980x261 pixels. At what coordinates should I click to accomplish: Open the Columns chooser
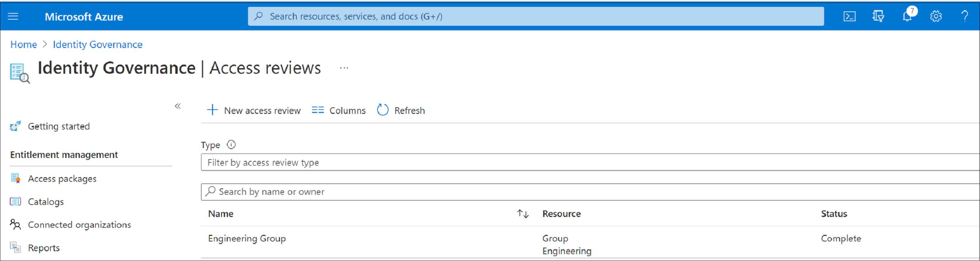(x=339, y=110)
